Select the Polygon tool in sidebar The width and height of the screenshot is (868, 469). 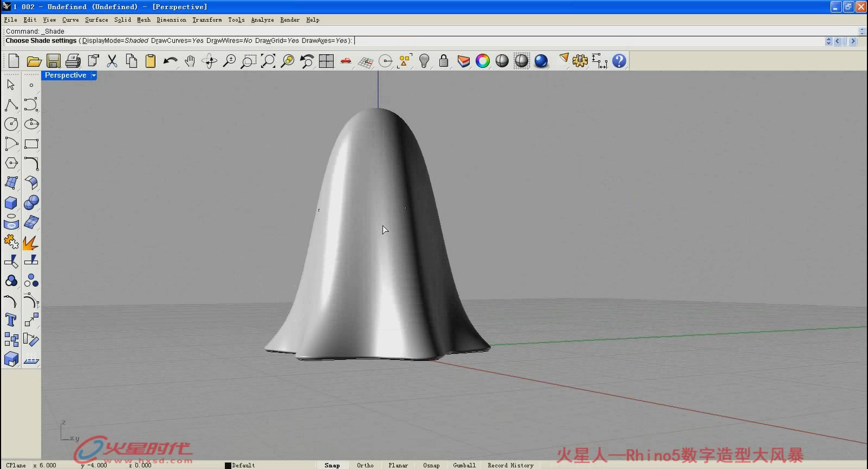[11, 163]
